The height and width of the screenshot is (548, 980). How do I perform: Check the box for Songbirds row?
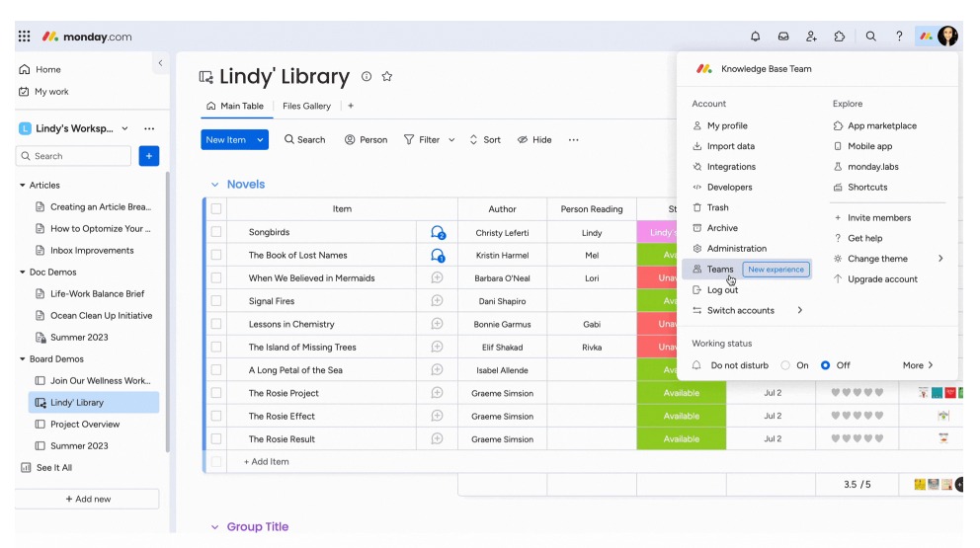coord(216,233)
